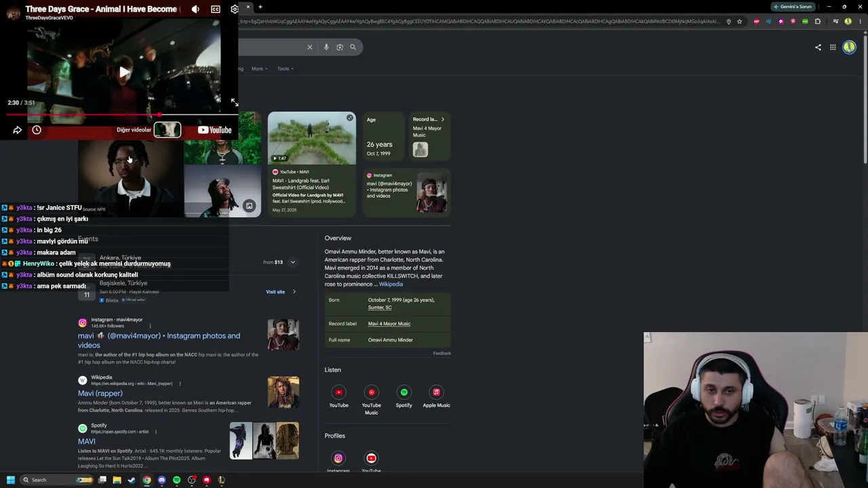
Task: Open the Google apps grid
Action: click(833, 47)
